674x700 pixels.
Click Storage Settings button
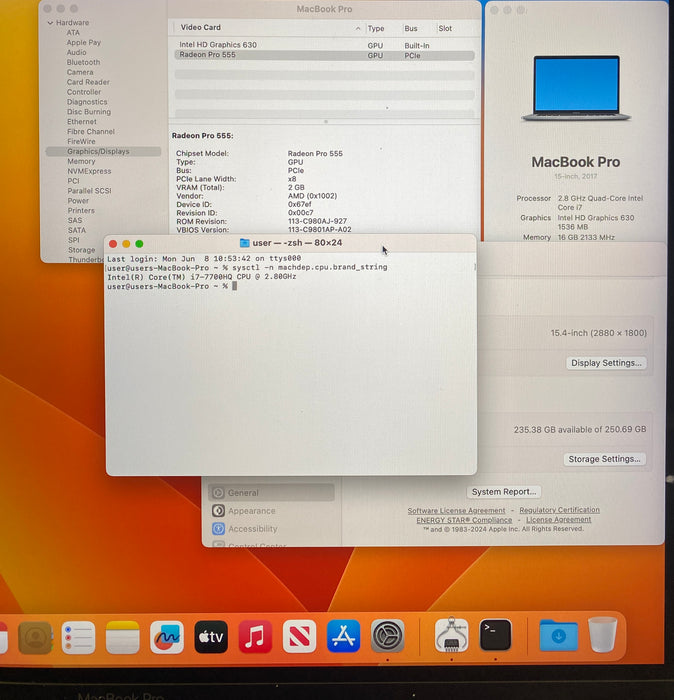pyautogui.click(x=604, y=459)
